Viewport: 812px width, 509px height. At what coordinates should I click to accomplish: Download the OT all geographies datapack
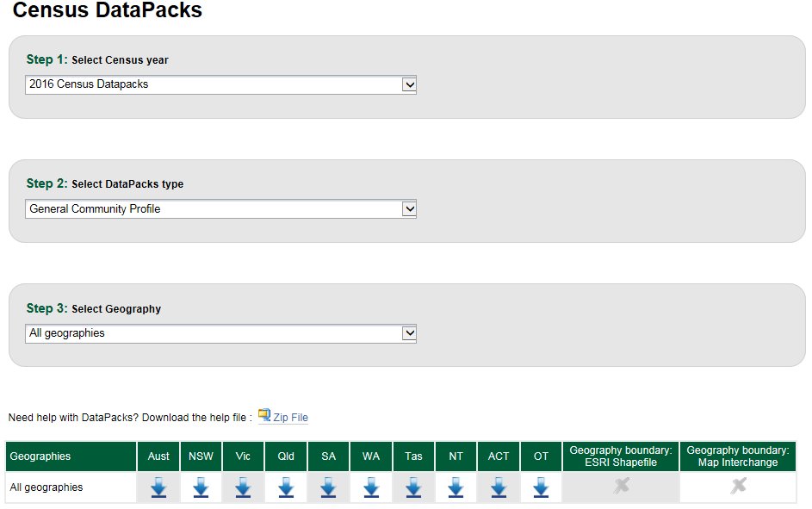coord(541,488)
